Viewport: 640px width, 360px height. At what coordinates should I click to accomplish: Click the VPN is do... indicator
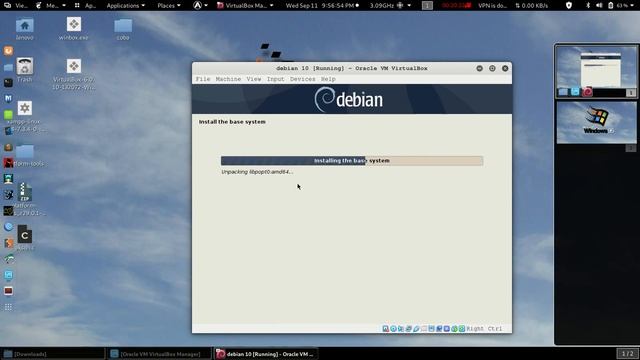click(492, 5)
